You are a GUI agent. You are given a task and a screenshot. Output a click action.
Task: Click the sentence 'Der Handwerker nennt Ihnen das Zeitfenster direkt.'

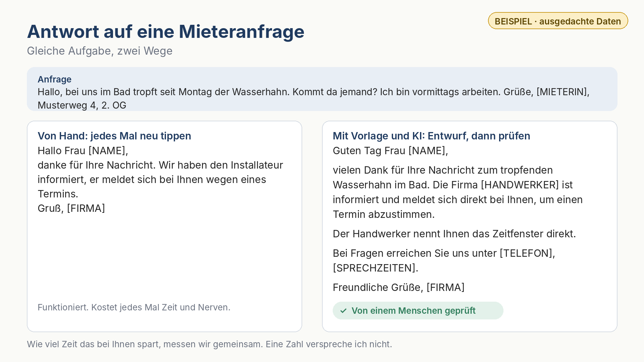(454, 234)
